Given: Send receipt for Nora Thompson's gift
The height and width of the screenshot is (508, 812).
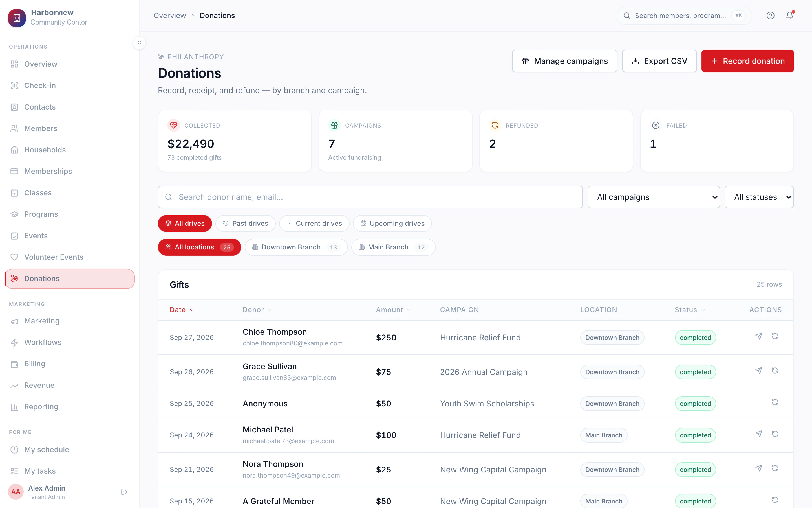Looking at the screenshot, I should click(x=759, y=468).
